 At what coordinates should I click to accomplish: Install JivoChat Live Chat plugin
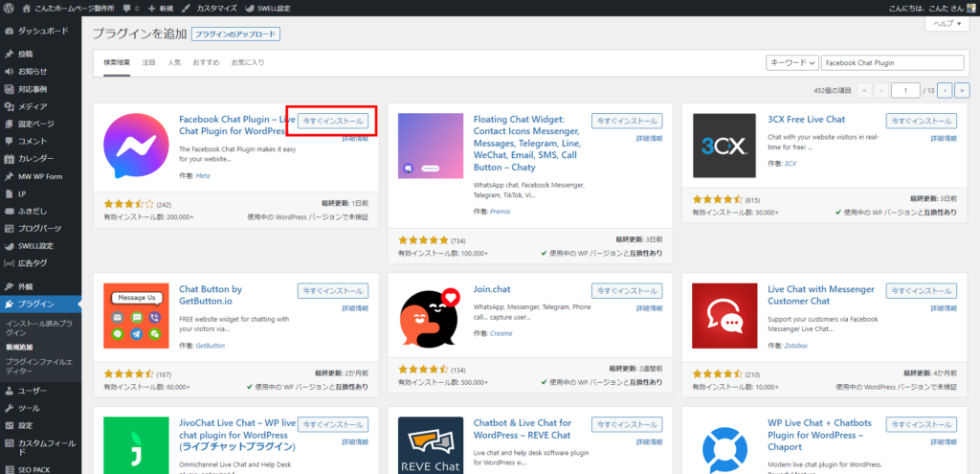coord(332,424)
